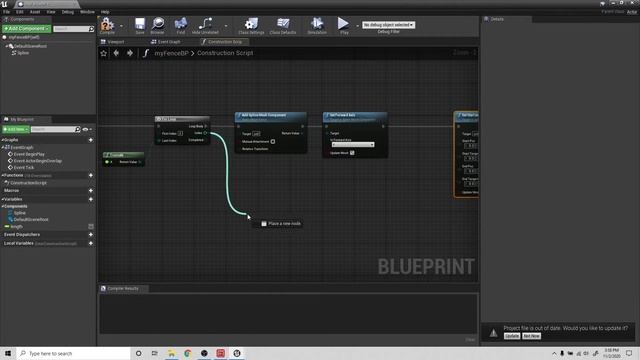This screenshot has width=640, height=360.
Task: Open Play options dropdown arrow
Action: click(357, 26)
